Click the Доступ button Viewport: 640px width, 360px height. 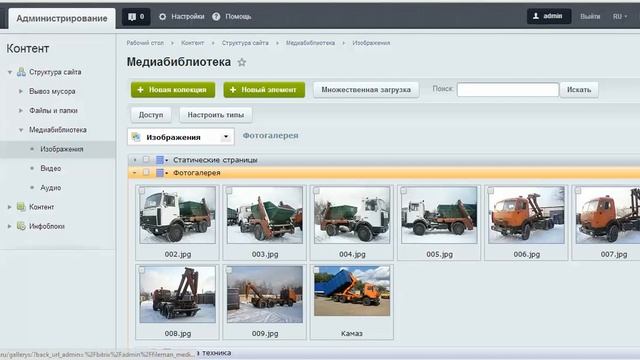coord(151,115)
